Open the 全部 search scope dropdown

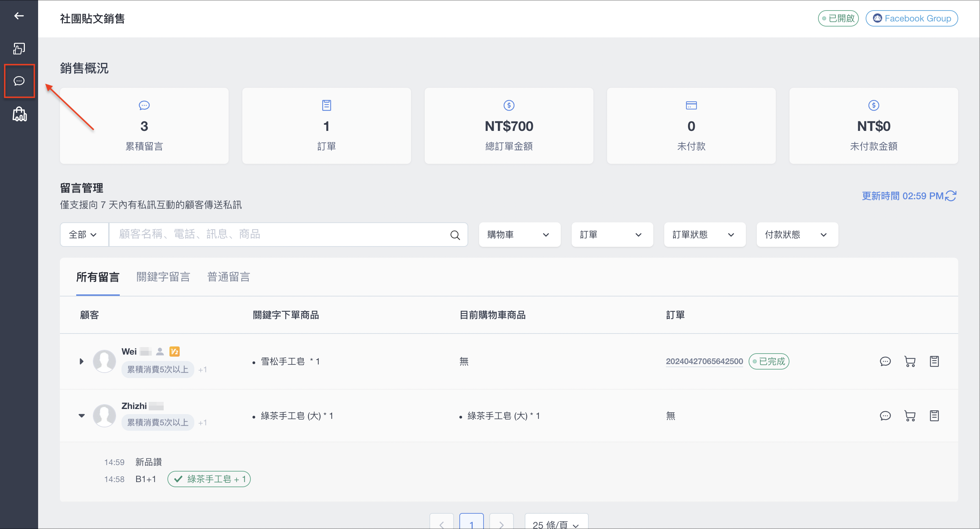pyautogui.click(x=84, y=235)
